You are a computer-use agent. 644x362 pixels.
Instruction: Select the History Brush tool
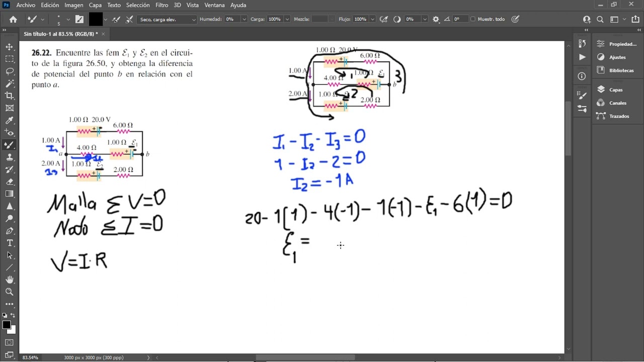click(9, 169)
